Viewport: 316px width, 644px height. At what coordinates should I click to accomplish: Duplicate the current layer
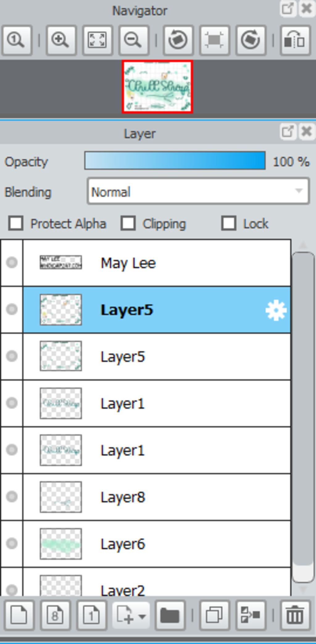pos(214,615)
